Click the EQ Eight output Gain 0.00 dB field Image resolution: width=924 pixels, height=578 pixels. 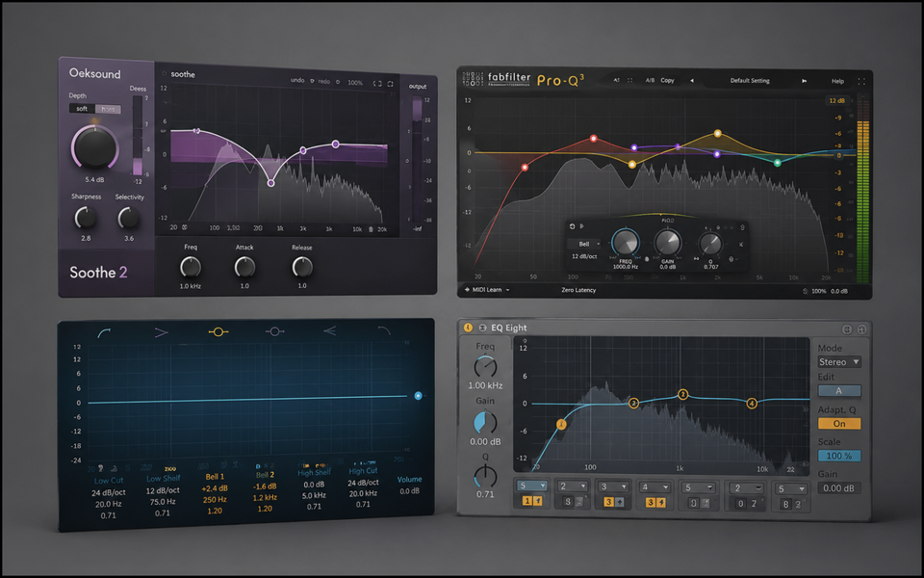point(839,488)
